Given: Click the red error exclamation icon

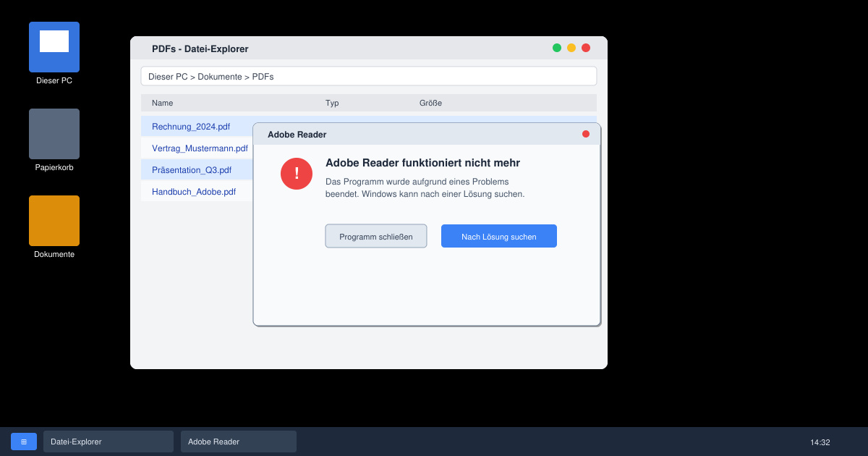Looking at the screenshot, I should pos(297,174).
